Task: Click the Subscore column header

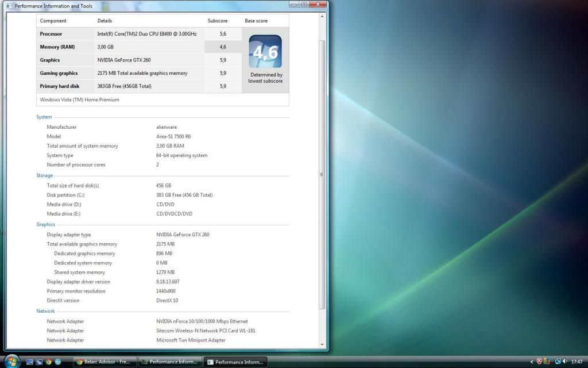Action: 218,21
